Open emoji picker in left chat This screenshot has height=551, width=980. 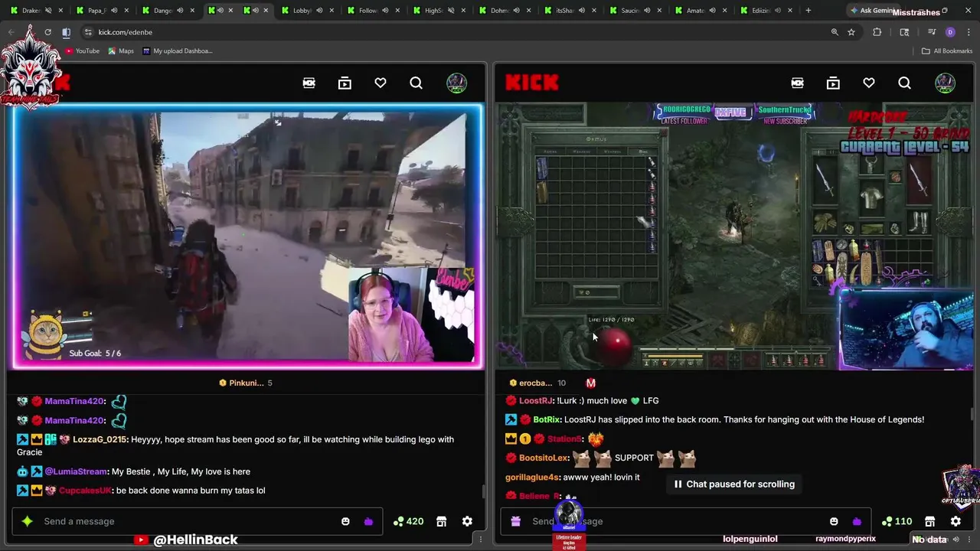tap(345, 521)
